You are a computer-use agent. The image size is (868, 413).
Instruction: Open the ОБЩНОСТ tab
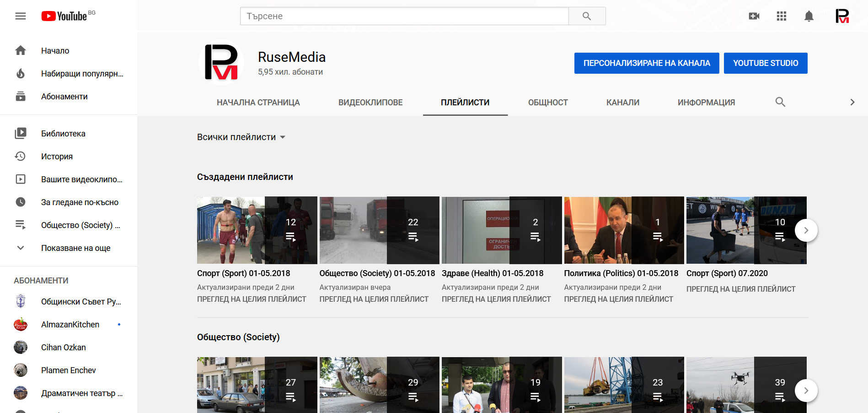click(548, 103)
